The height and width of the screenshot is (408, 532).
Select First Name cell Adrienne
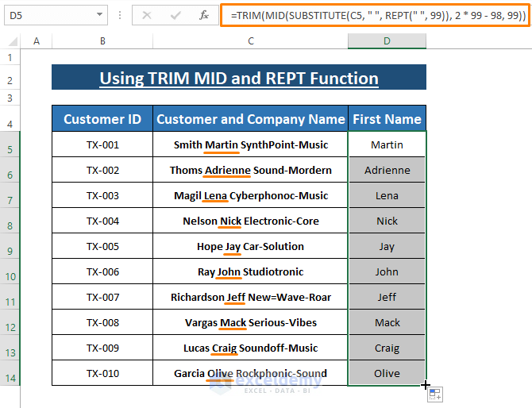[387, 170]
